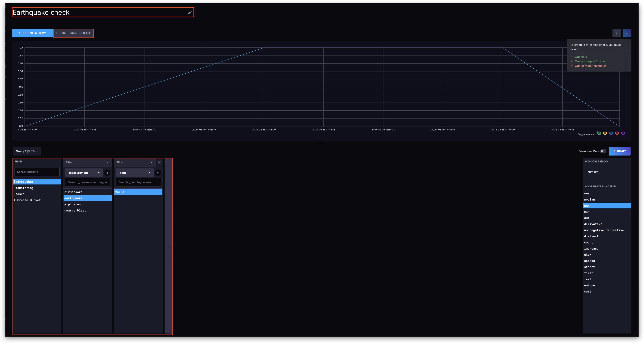Toggle the red eye marker

click(x=617, y=133)
